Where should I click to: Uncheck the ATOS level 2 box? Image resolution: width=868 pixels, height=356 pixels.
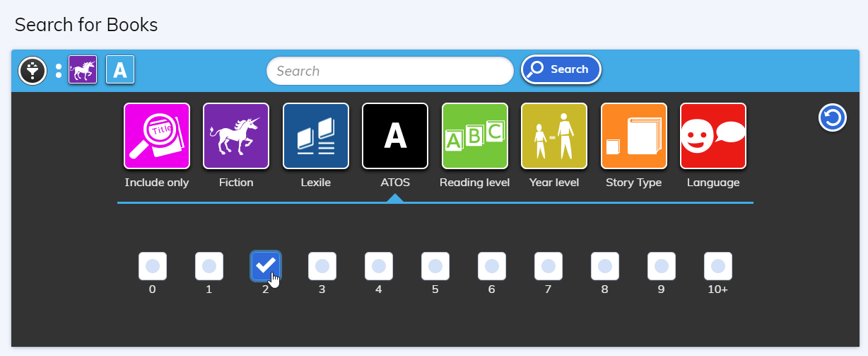click(x=266, y=266)
